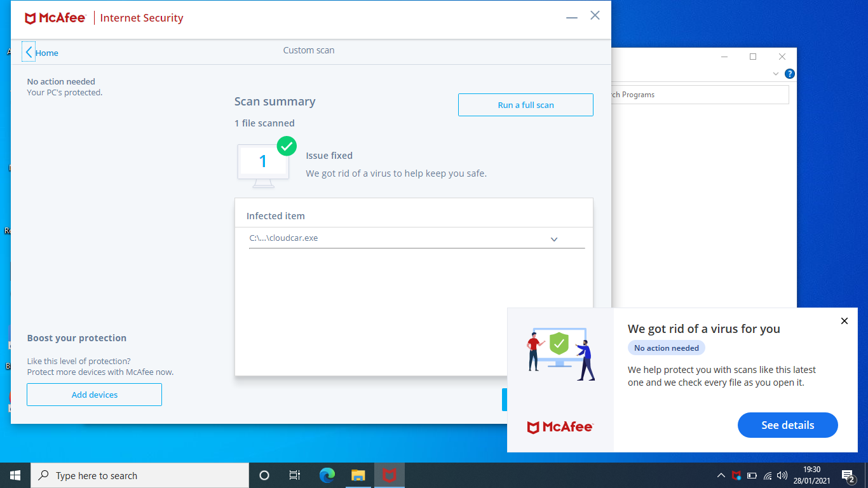Click the McAfee app button on the taskbar
The height and width of the screenshot is (488, 868).
pyautogui.click(x=390, y=475)
